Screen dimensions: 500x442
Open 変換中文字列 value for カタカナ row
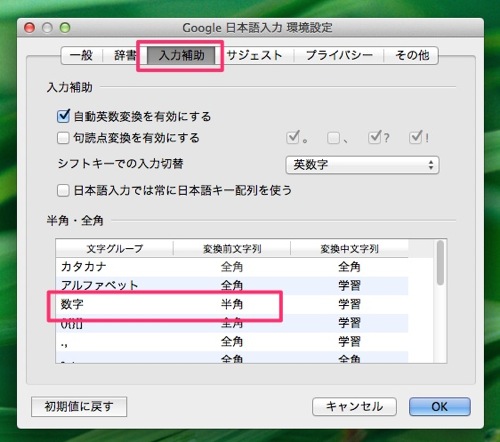349,267
